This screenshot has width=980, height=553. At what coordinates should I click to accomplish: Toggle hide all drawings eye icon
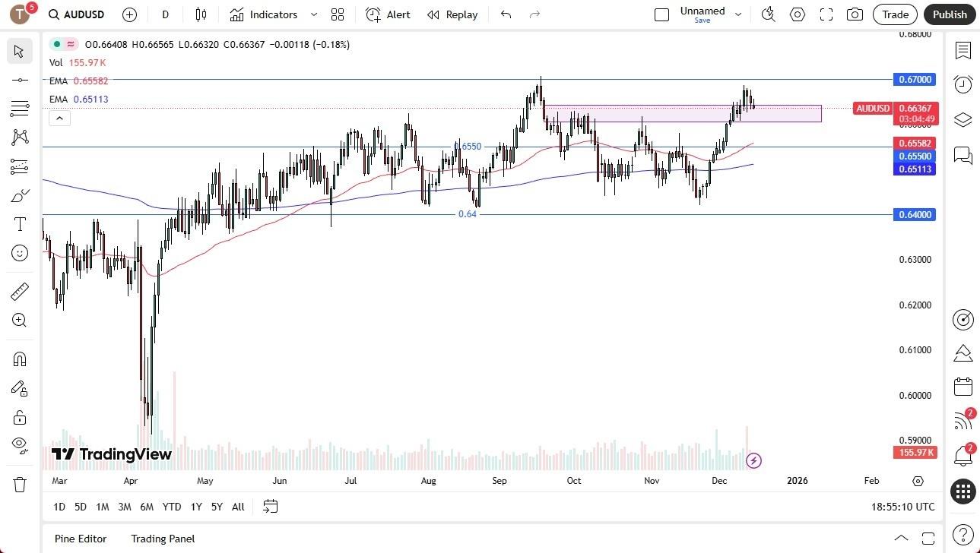tap(20, 444)
